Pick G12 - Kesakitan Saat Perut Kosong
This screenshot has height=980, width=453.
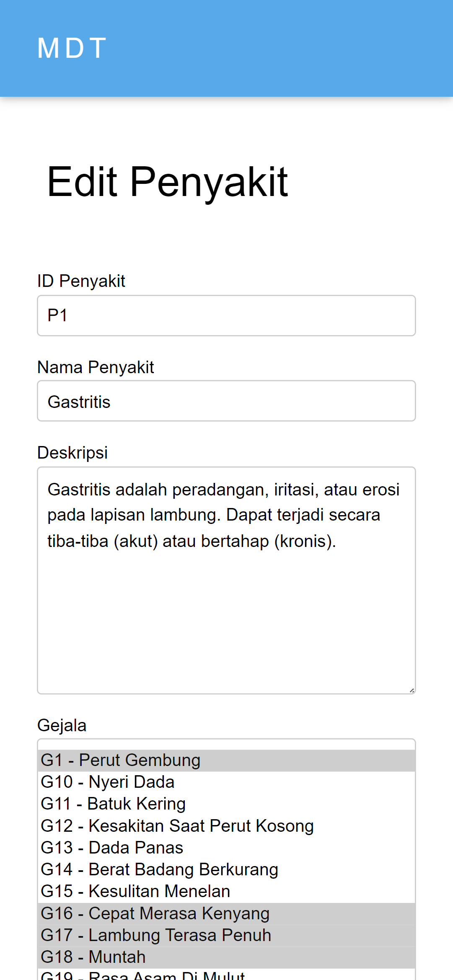tap(226, 826)
